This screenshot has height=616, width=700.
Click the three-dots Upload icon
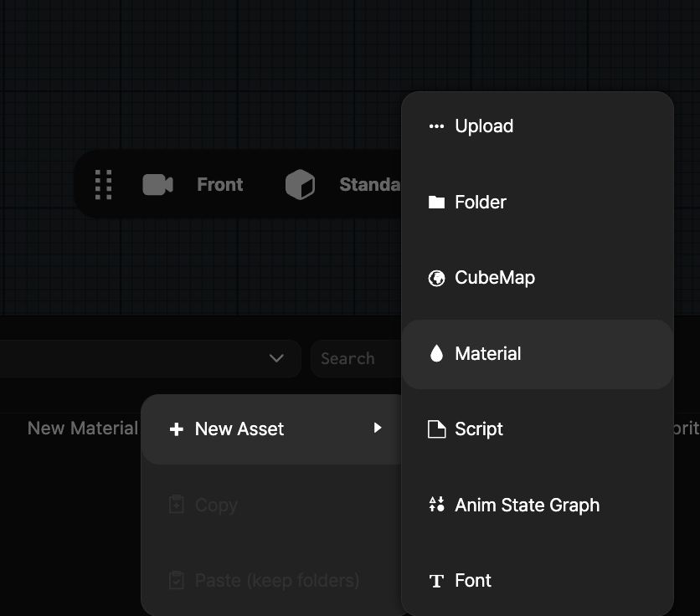click(436, 126)
